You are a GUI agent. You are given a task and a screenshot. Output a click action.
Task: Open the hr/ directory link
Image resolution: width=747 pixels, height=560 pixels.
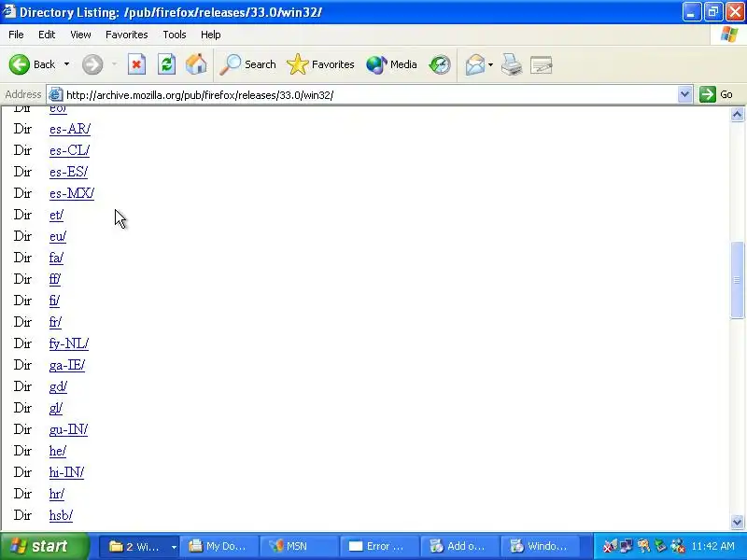coord(57,494)
